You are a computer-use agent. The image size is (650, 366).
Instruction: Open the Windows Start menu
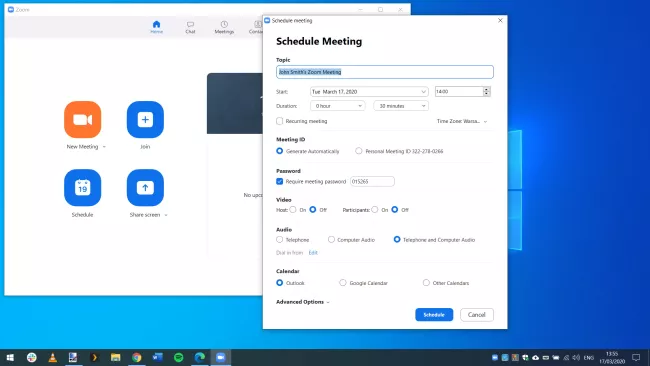[x=10, y=357]
